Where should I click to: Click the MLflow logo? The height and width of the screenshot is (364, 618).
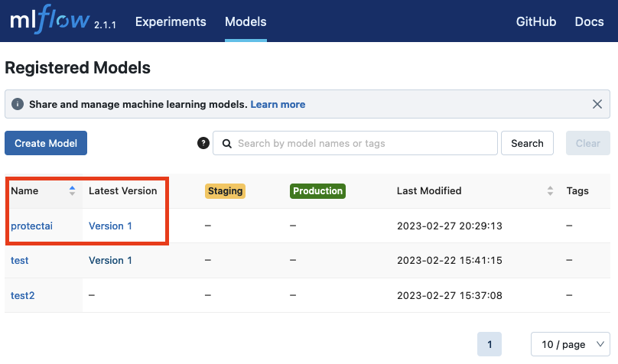[x=49, y=21]
